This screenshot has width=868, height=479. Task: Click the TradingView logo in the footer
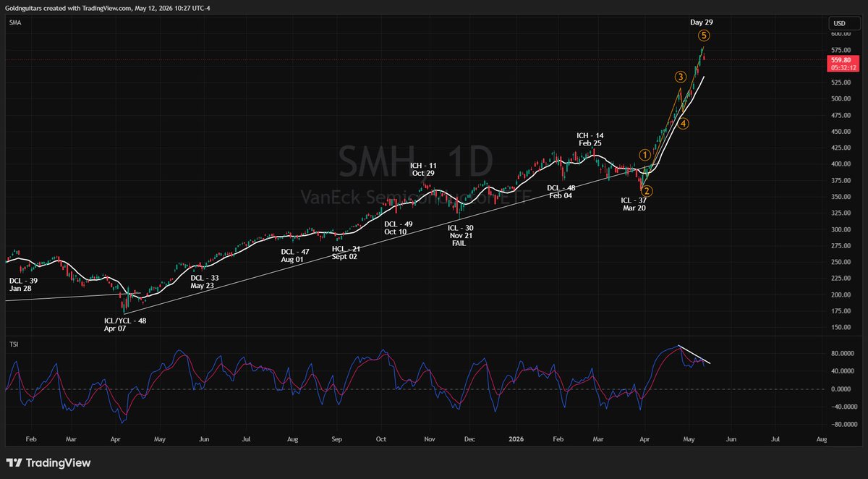point(48,463)
